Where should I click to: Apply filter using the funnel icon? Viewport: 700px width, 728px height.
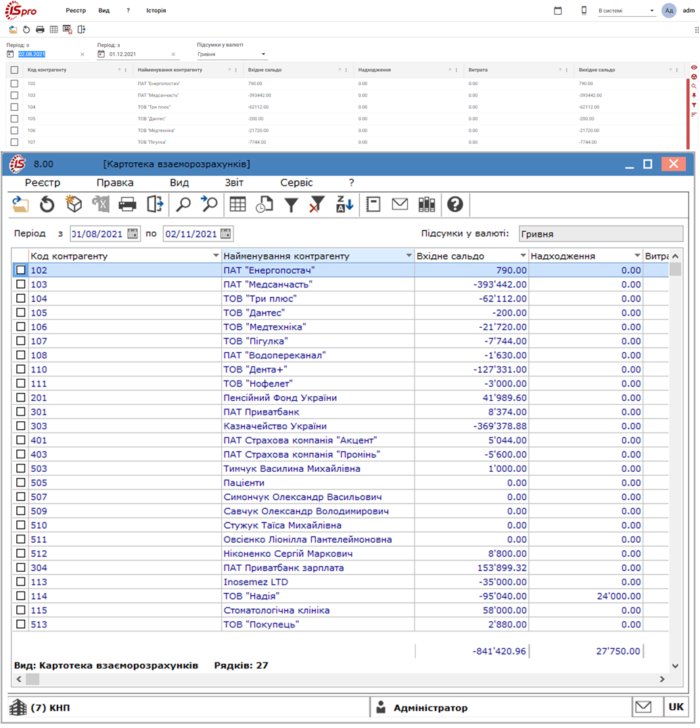[x=291, y=205]
